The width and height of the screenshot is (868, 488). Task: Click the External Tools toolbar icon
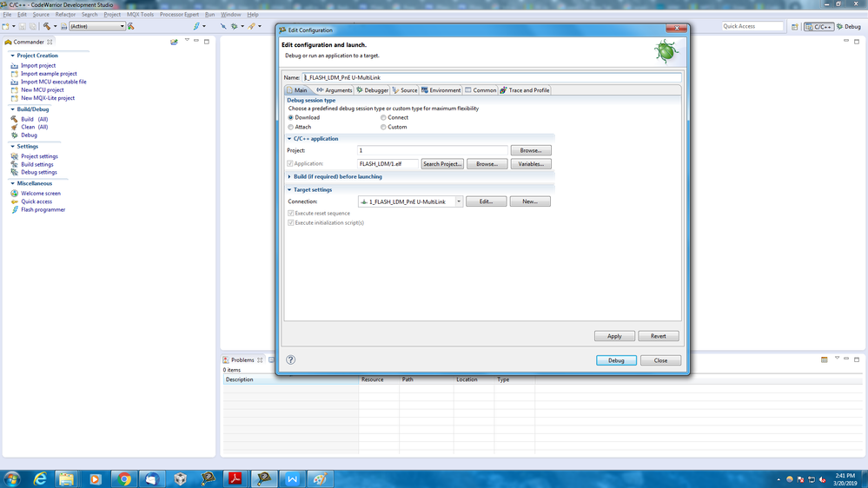252,26
